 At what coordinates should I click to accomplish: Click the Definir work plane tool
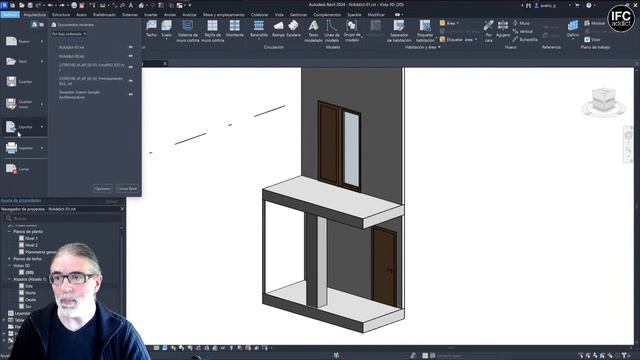(573, 29)
